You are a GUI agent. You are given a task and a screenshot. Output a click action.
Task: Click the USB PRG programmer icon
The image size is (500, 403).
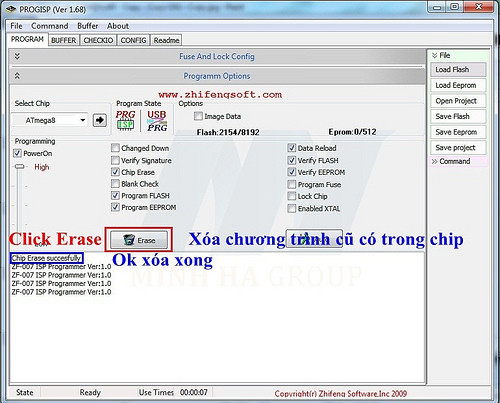(x=157, y=120)
